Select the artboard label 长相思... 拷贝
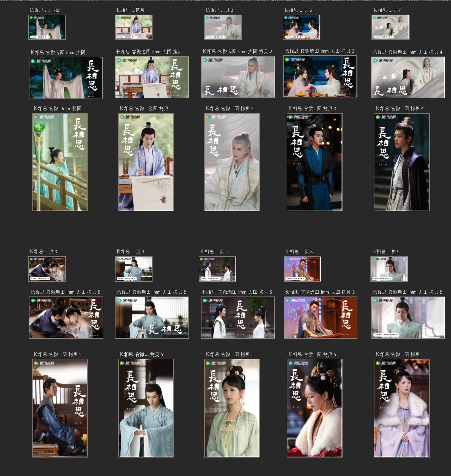This screenshot has width=451, height=476. click(x=130, y=10)
